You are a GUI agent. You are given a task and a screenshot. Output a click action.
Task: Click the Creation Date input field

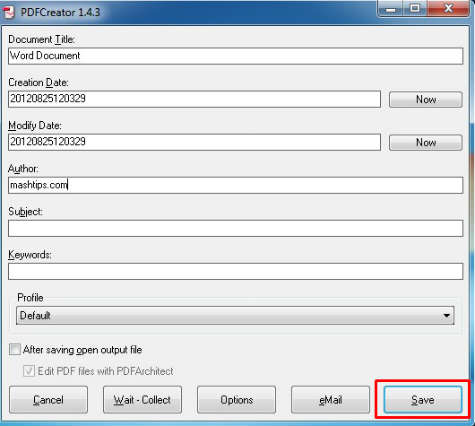tap(194, 99)
